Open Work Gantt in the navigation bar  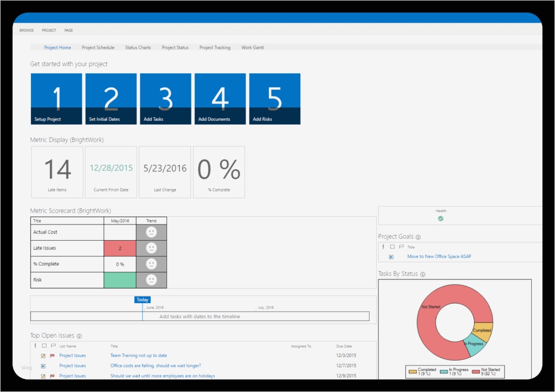click(253, 48)
